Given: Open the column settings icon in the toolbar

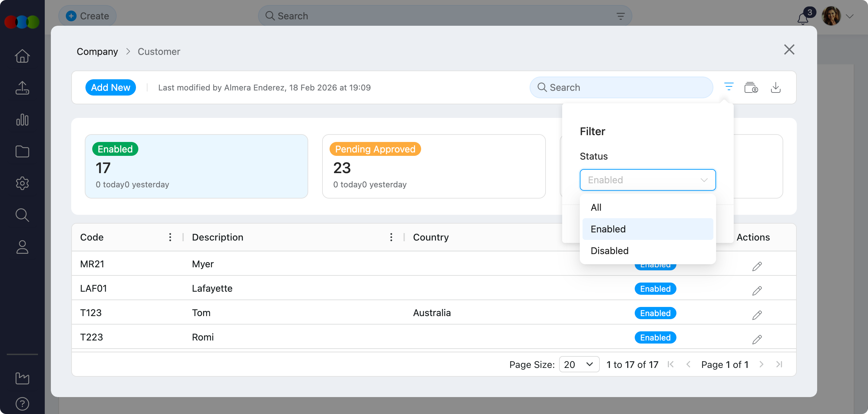Looking at the screenshot, I should 751,87.
